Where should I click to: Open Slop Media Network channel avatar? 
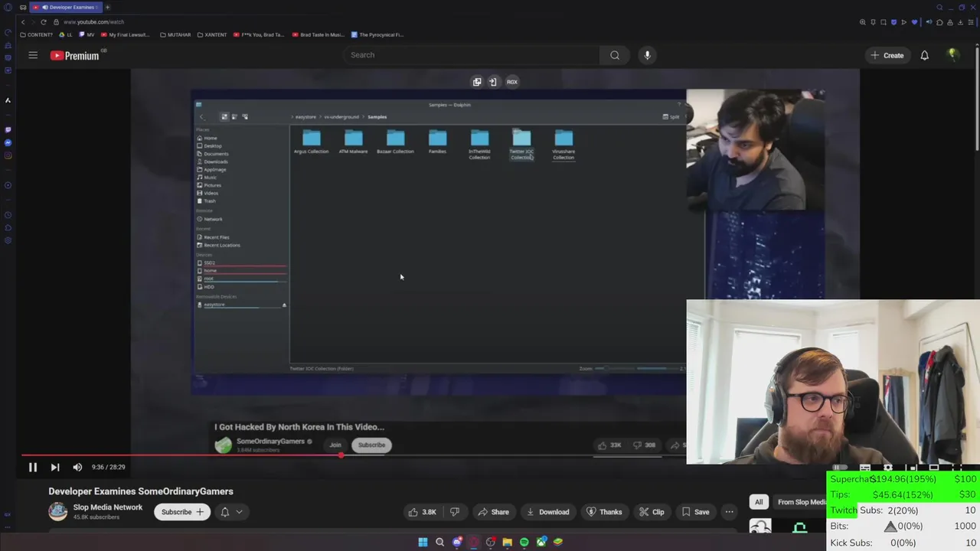click(58, 511)
